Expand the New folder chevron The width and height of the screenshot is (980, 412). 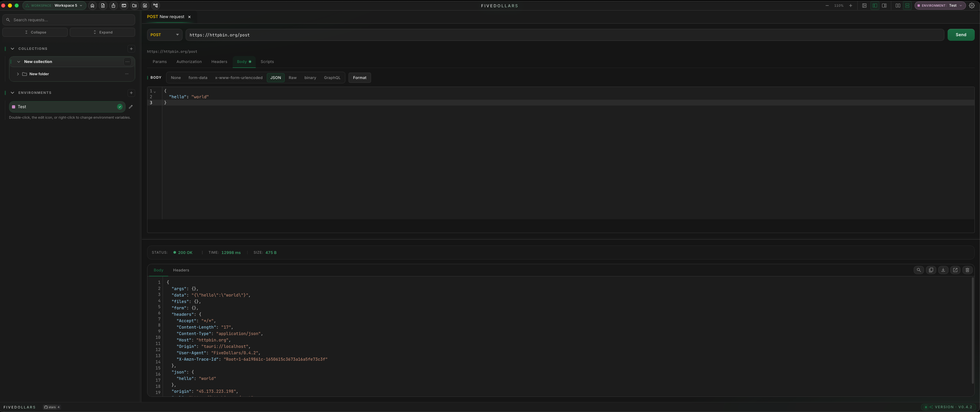tap(18, 74)
